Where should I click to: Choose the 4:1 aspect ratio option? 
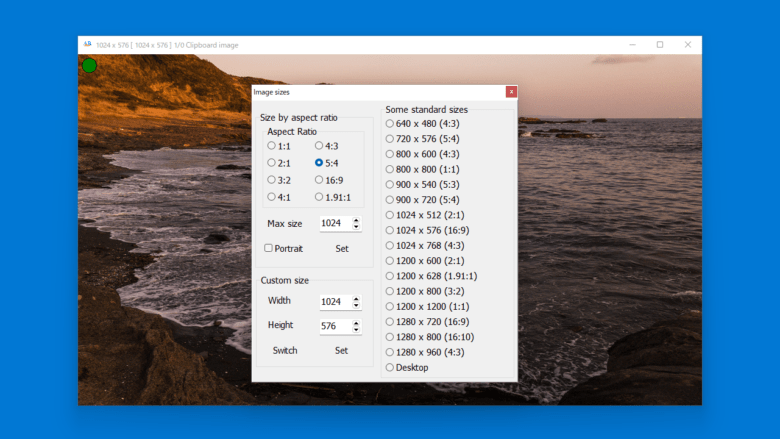(279, 197)
